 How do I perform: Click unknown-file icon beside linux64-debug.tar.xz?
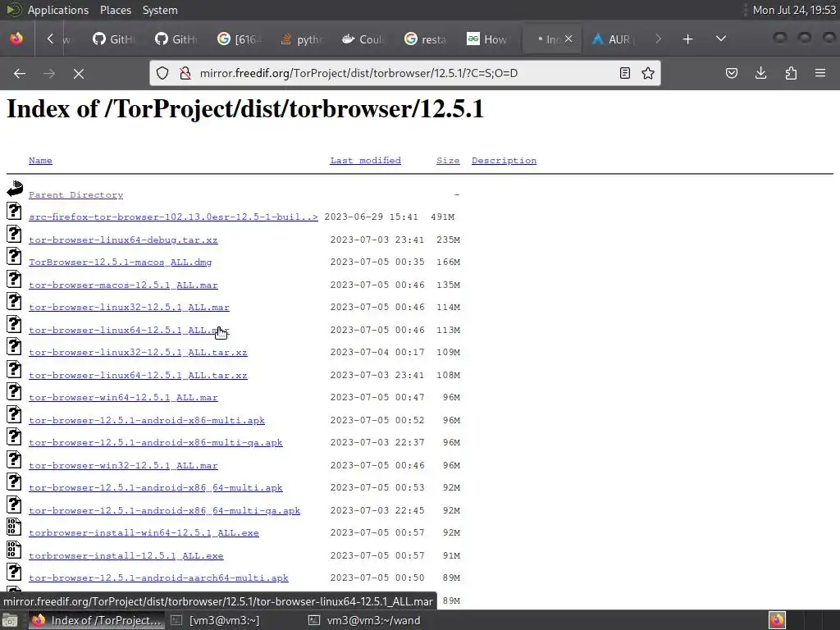[14, 234]
